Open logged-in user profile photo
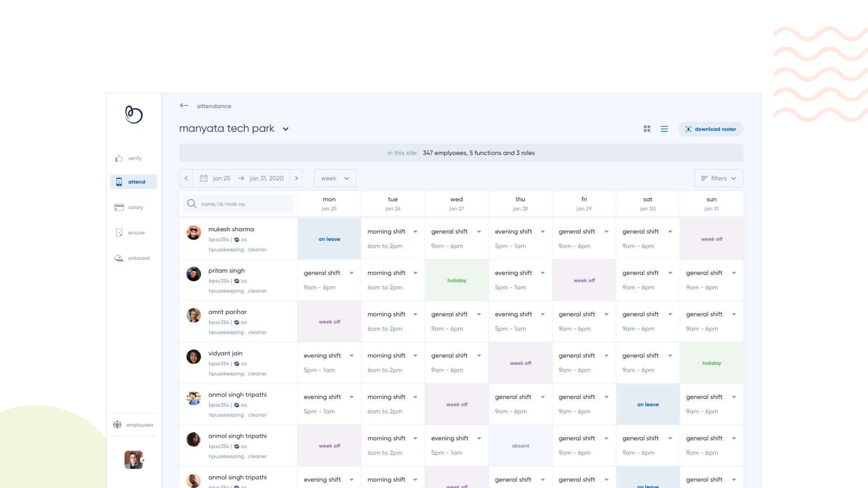 134,460
